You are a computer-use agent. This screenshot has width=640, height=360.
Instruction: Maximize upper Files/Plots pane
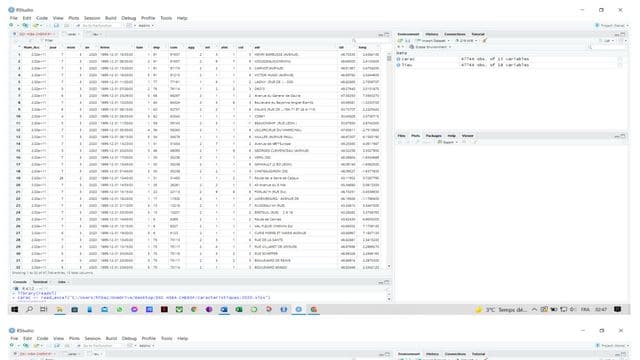coord(623,136)
